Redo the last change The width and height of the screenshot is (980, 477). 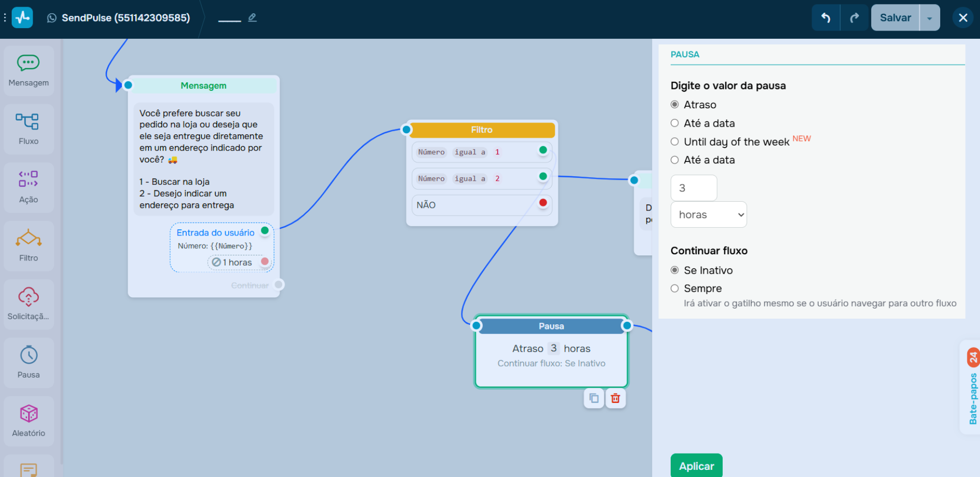click(x=854, y=18)
